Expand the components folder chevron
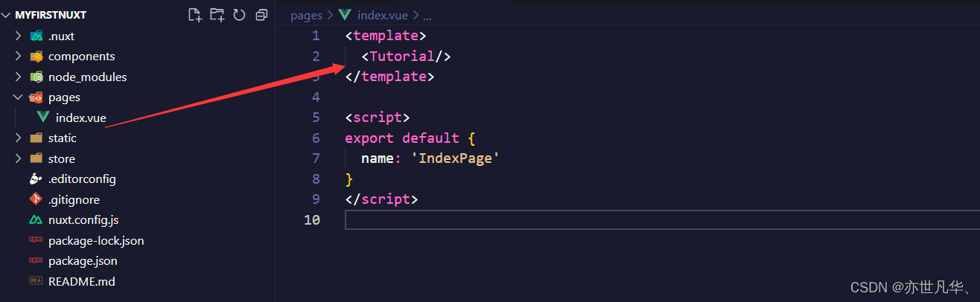Viewport: 980px width, 302px height. (x=19, y=57)
